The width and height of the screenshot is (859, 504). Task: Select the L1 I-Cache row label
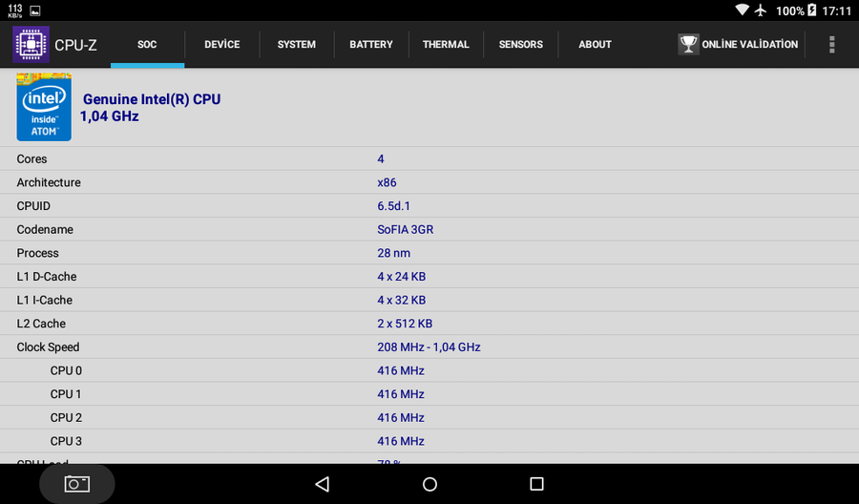44,301
